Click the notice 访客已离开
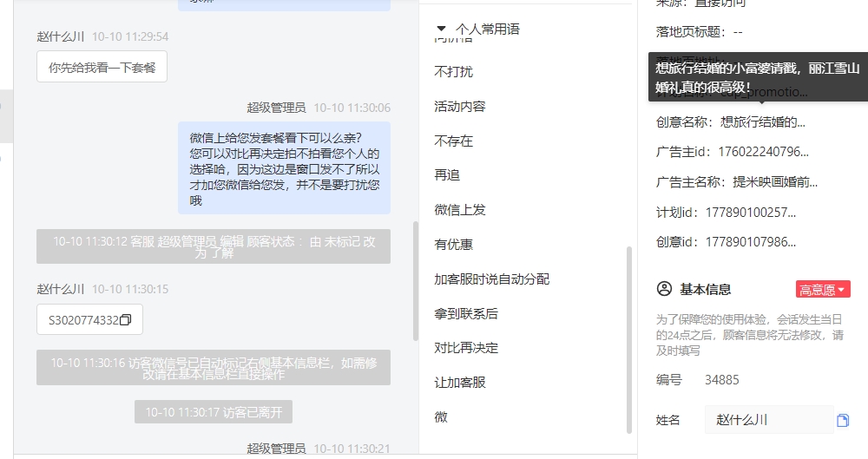 (214, 412)
